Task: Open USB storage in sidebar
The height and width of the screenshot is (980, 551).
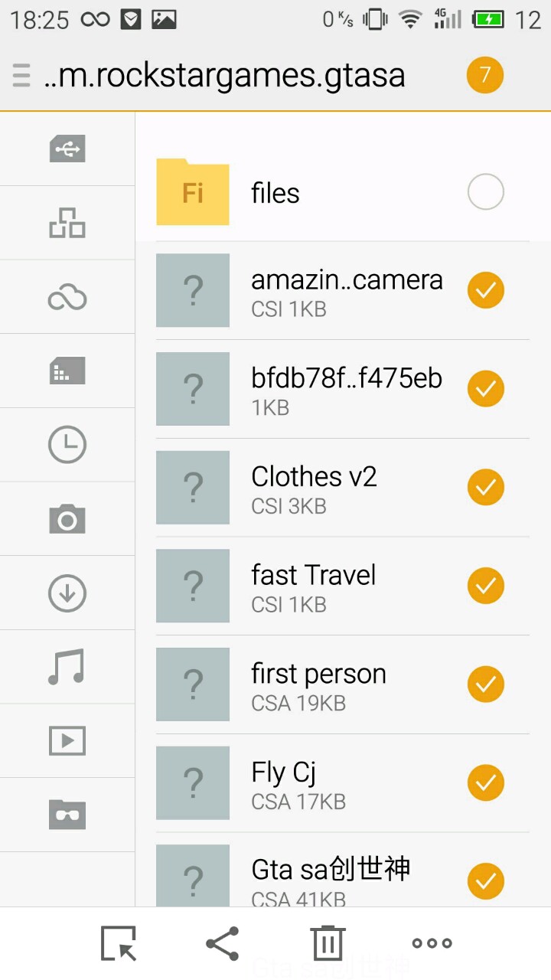Action: pyautogui.click(x=67, y=149)
